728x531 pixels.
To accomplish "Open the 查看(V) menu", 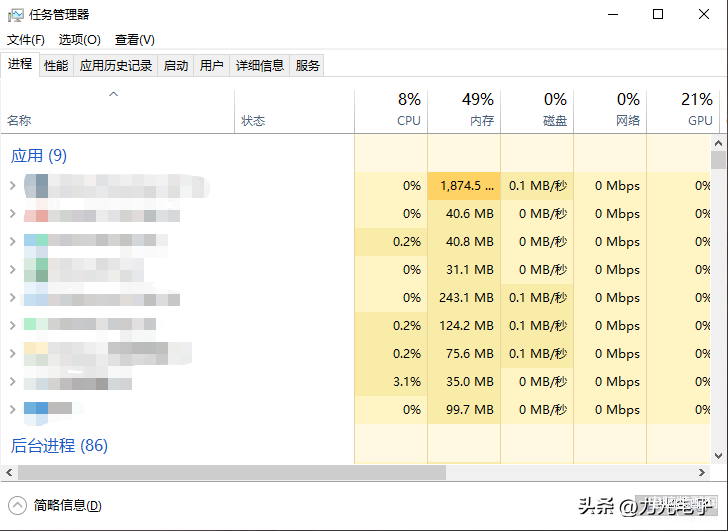I will (x=134, y=40).
